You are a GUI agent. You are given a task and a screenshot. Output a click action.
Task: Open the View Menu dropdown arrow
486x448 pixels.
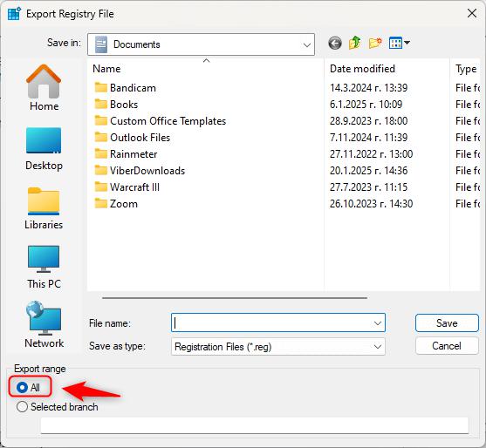point(407,43)
